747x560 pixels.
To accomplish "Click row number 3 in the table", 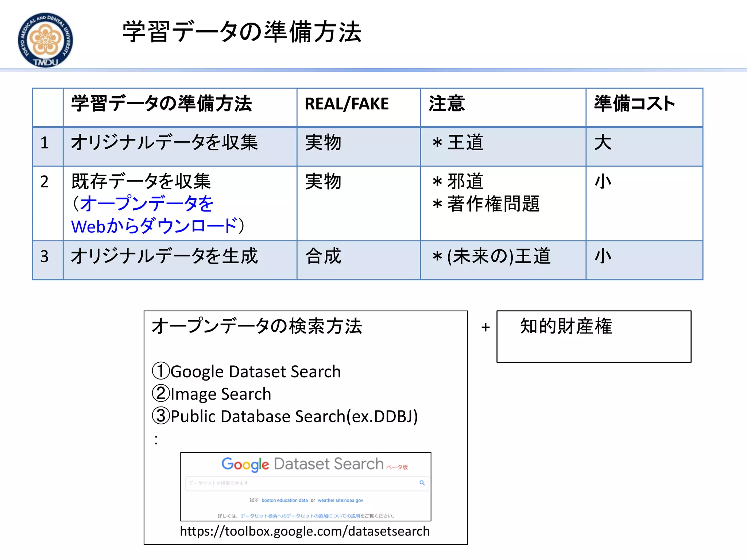I will pos(44,256).
